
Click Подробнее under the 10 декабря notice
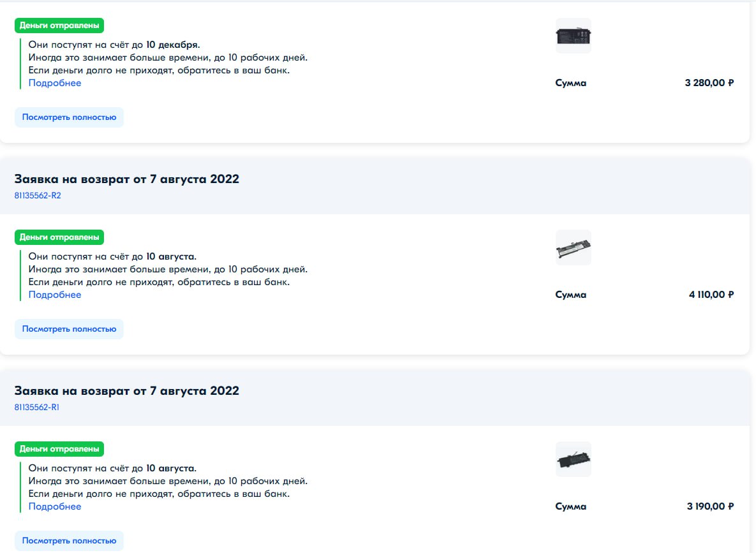click(x=54, y=83)
